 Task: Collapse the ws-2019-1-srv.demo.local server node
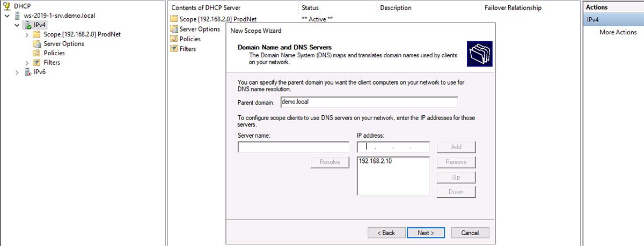[7, 16]
